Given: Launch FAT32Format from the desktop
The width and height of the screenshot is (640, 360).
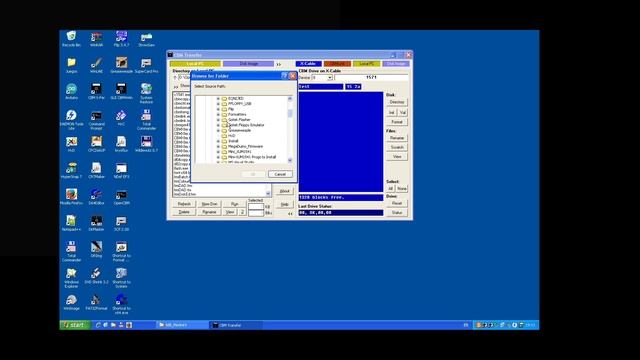Looking at the screenshot, I should pos(96,302).
